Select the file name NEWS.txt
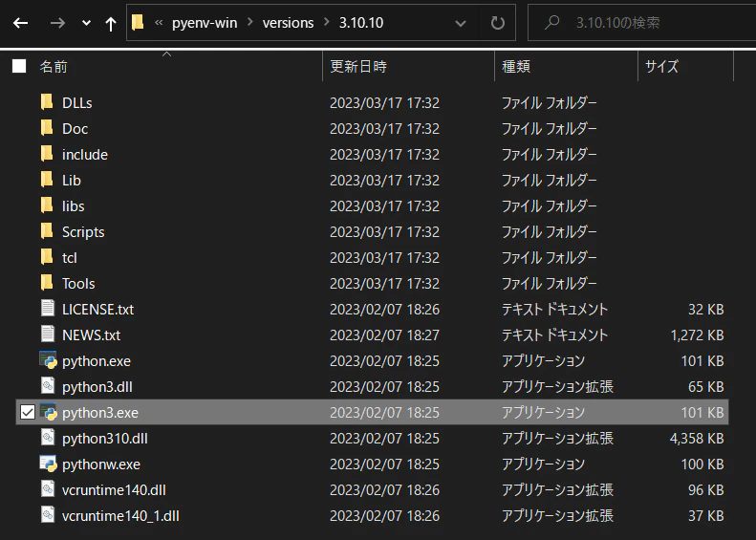This screenshot has width=756, height=540. [91, 335]
